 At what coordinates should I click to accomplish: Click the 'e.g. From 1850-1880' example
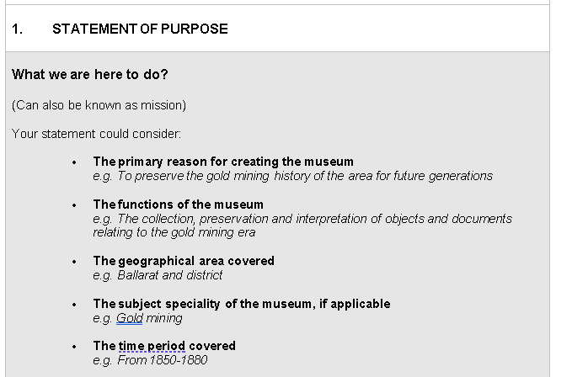[150, 360]
